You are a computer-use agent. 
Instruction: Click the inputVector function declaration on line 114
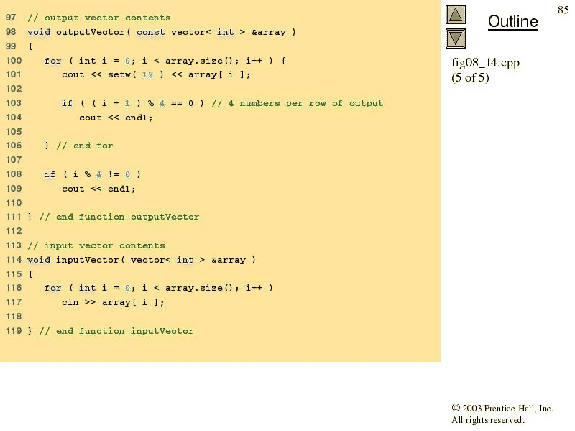pyautogui.click(x=142, y=260)
